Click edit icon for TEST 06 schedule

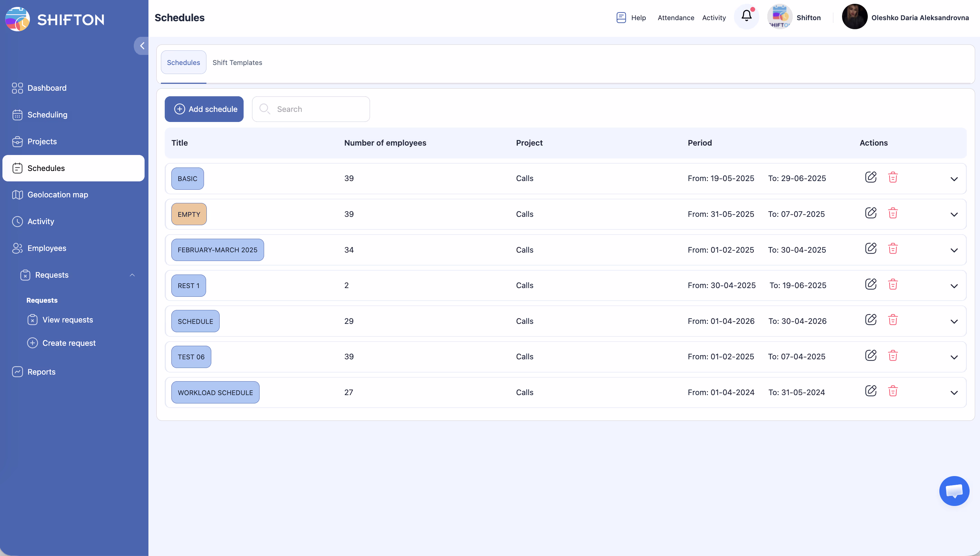tap(871, 355)
